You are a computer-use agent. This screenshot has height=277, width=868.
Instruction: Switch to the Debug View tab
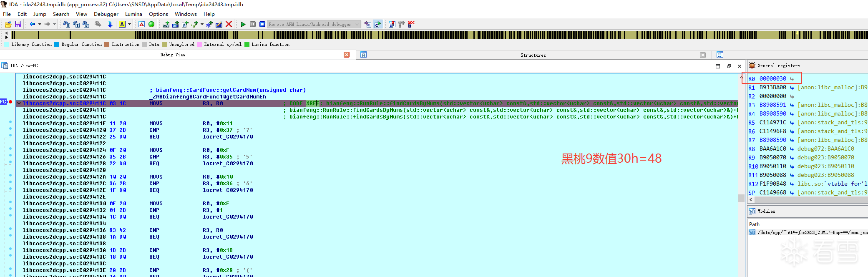[x=173, y=55]
